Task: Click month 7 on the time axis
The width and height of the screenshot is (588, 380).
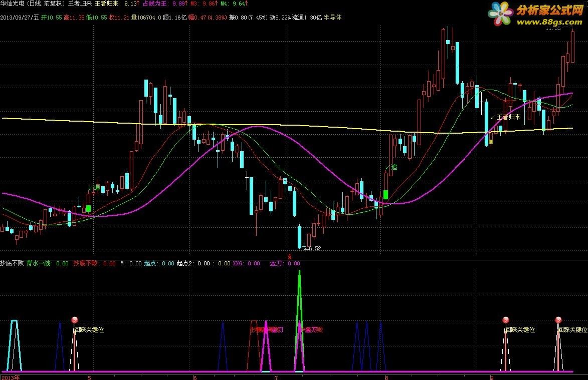Action: click(x=276, y=377)
